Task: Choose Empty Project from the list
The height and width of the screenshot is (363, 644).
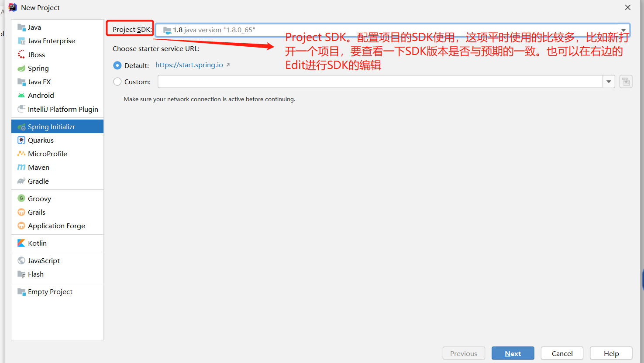Action: pyautogui.click(x=49, y=291)
